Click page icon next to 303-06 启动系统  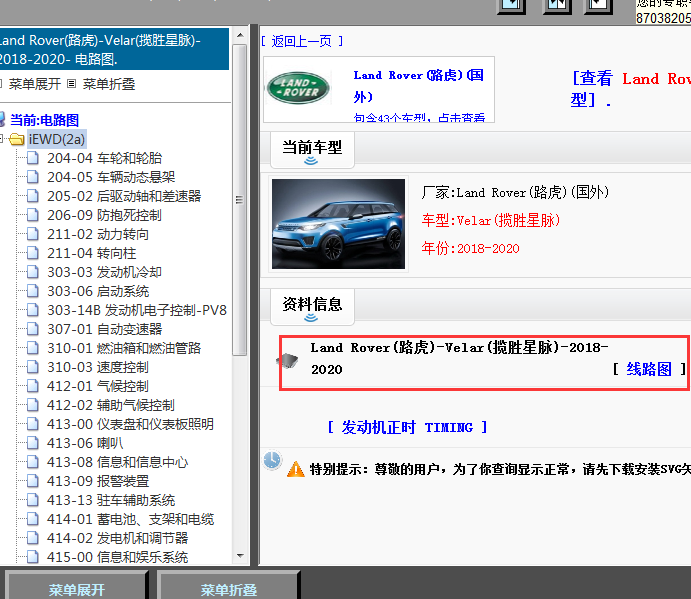coord(33,291)
